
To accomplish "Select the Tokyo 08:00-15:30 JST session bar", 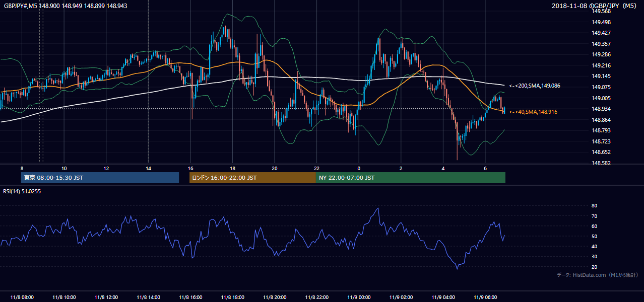I will click(x=100, y=178).
